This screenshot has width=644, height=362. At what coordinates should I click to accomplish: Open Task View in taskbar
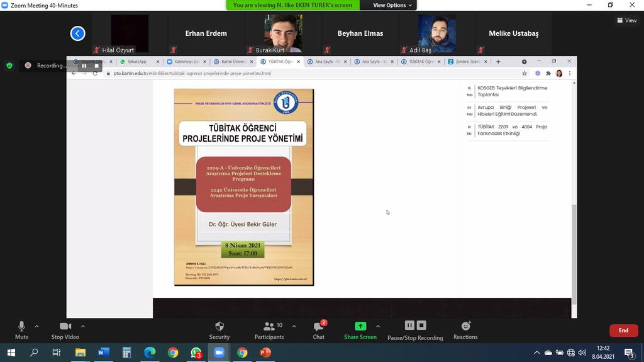[x=56, y=353]
